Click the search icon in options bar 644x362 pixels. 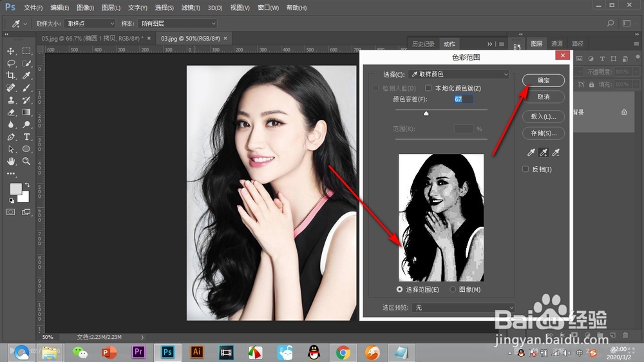tap(611, 23)
